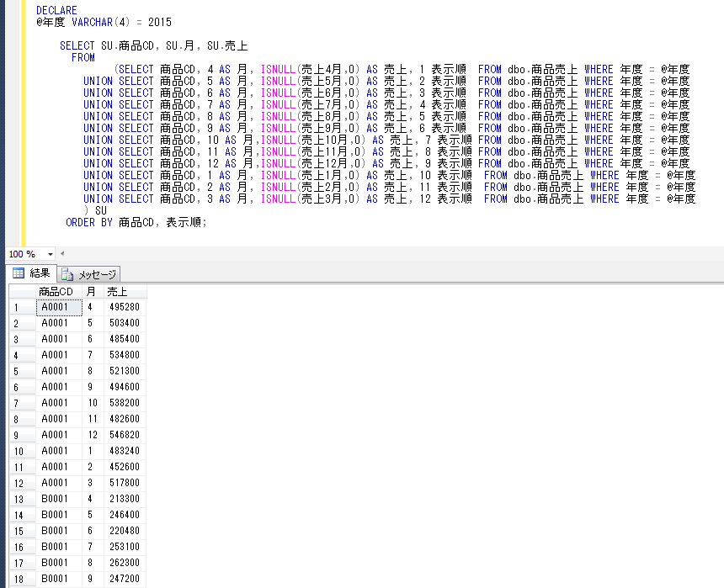The width and height of the screenshot is (724, 588).
Task: Click the value 494600
Action: pos(125,387)
